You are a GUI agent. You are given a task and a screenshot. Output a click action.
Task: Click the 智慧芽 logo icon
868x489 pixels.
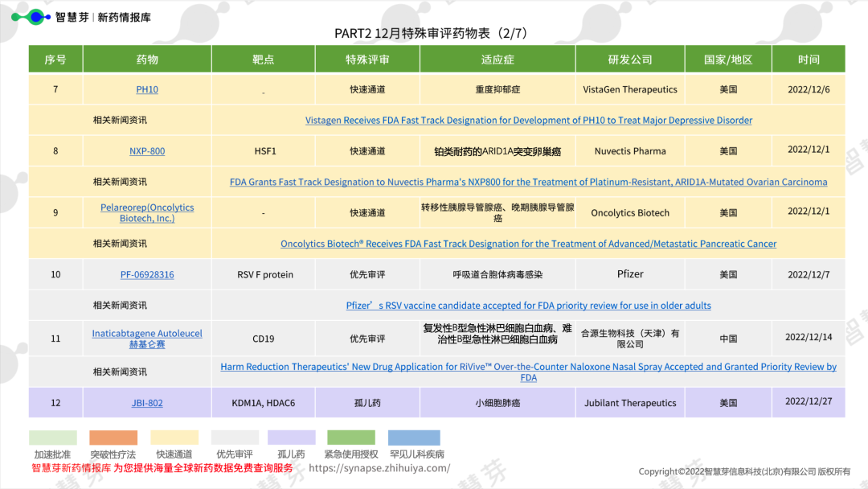[31, 17]
